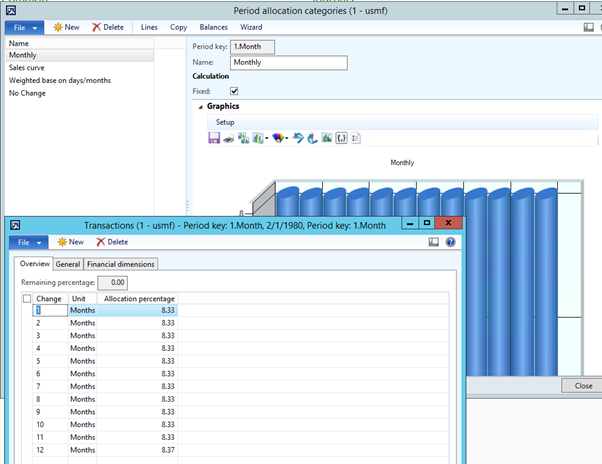Collapse the Graphics section
602x464 pixels.
[200, 107]
